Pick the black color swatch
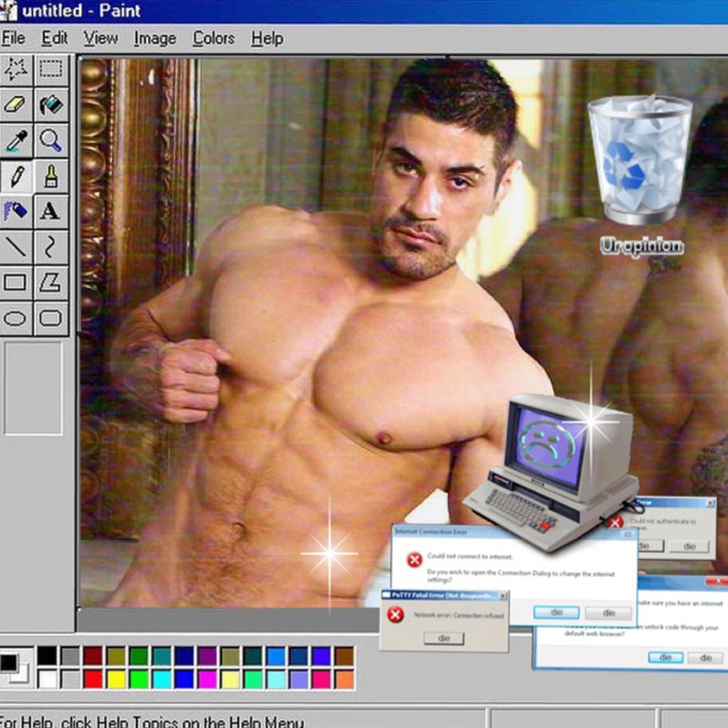The height and width of the screenshot is (728, 728). pyautogui.click(x=47, y=655)
